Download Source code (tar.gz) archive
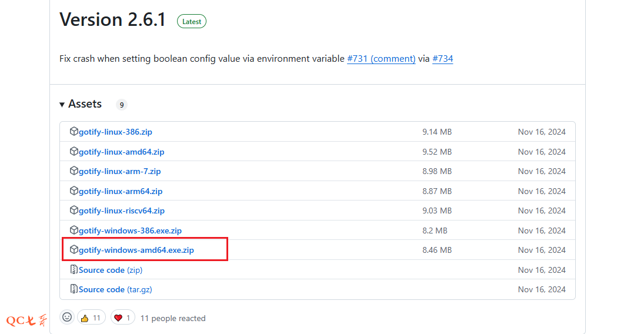644x334 pixels. pos(115,289)
